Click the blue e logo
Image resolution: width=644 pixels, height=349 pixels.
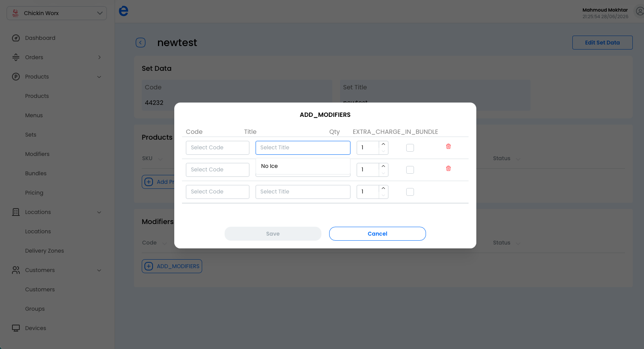[124, 11]
